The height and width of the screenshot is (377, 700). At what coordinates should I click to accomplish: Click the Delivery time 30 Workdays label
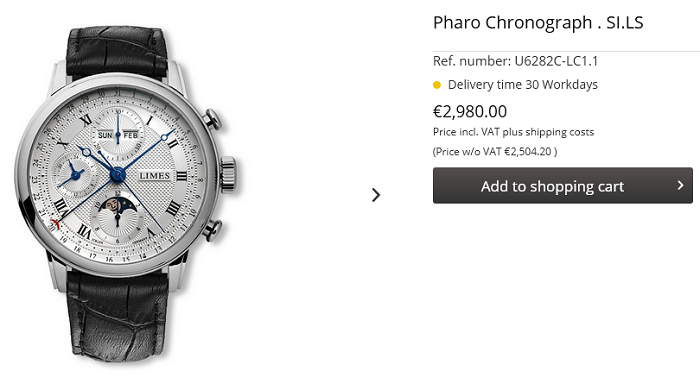[522, 84]
